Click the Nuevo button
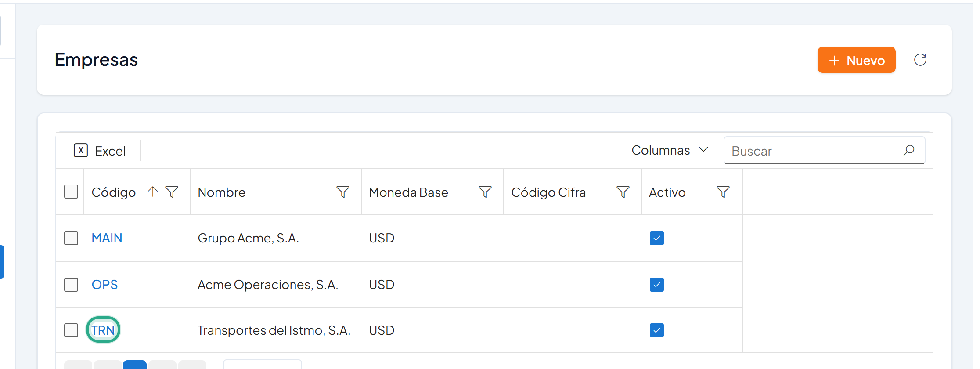This screenshot has width=980, height=369. pos(856,60)
